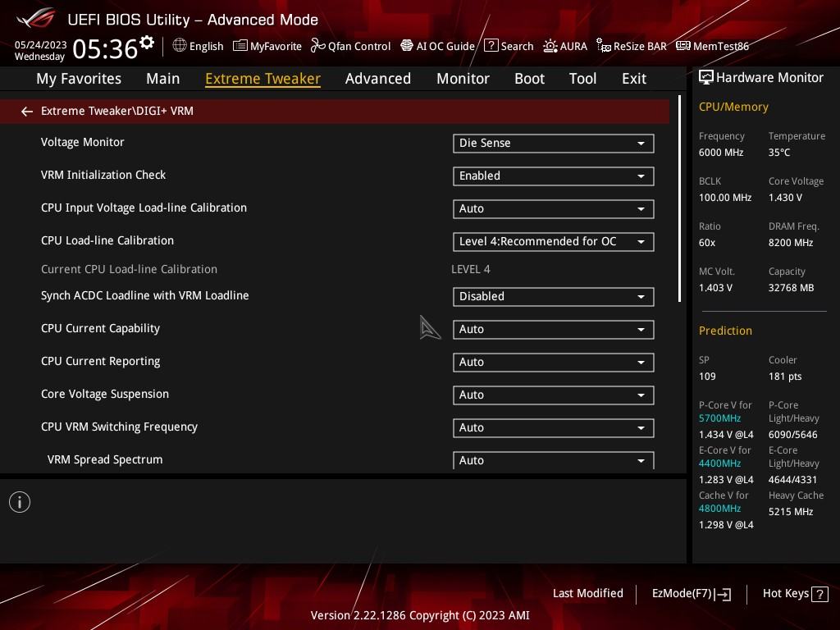Screen dimensions: 840x630
Task: Switch to Boot tab
Action: (x=529, y=78)
